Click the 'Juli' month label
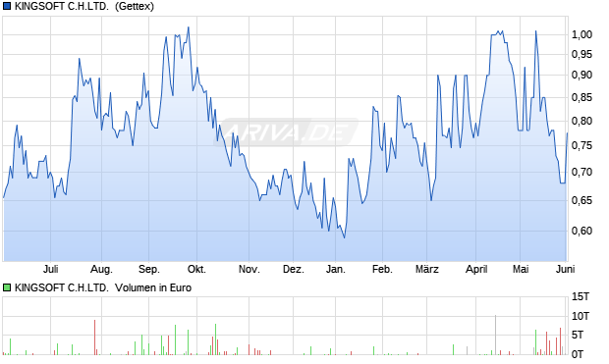Viewport: 609px width, 364px height. point(50,269)
